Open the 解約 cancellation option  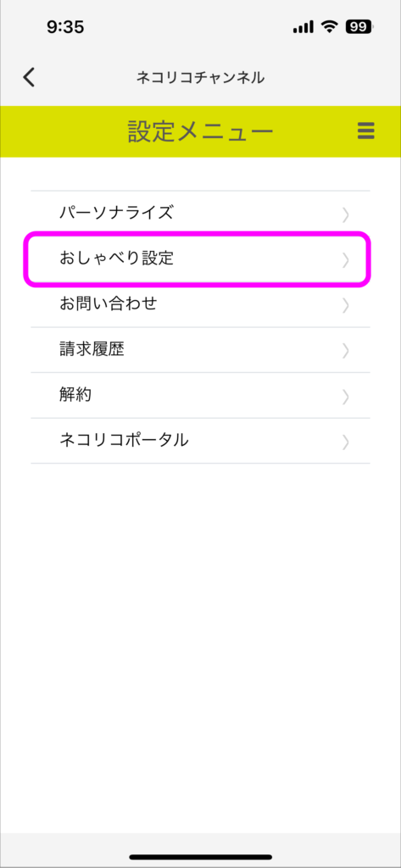coord(200,395)
